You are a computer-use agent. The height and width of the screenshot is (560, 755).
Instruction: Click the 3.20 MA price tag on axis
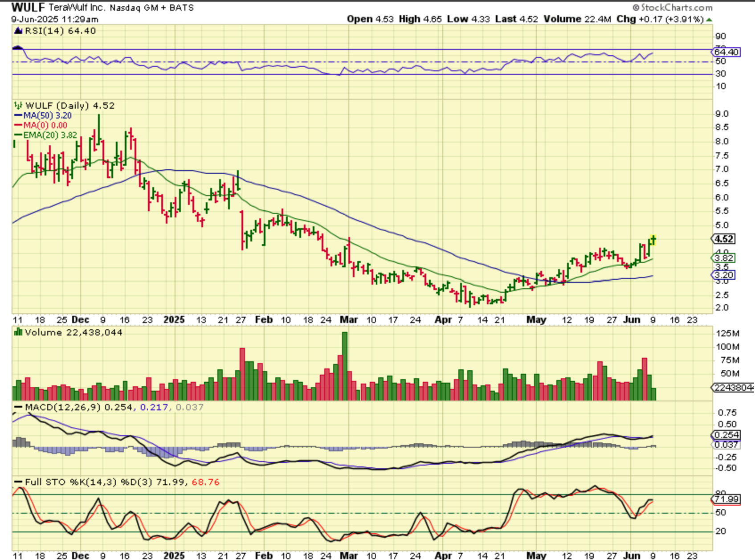pyautogui.click(x=724, y=275)
